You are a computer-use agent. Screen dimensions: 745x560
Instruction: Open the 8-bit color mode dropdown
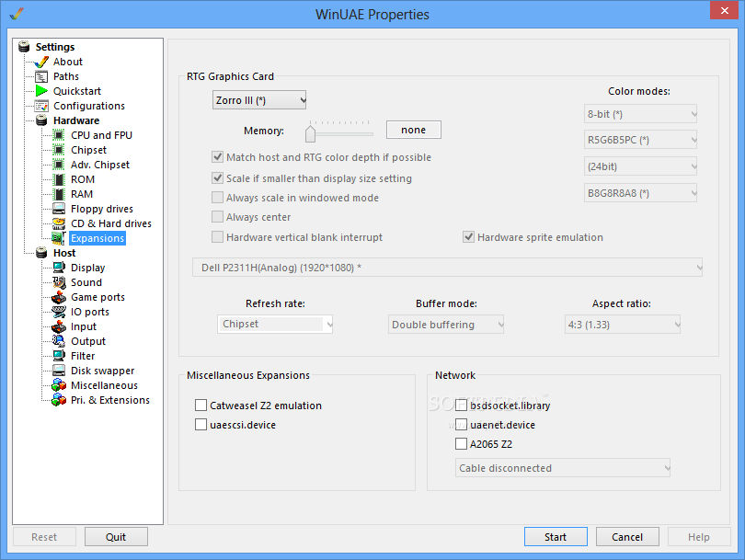coord(640,114)
